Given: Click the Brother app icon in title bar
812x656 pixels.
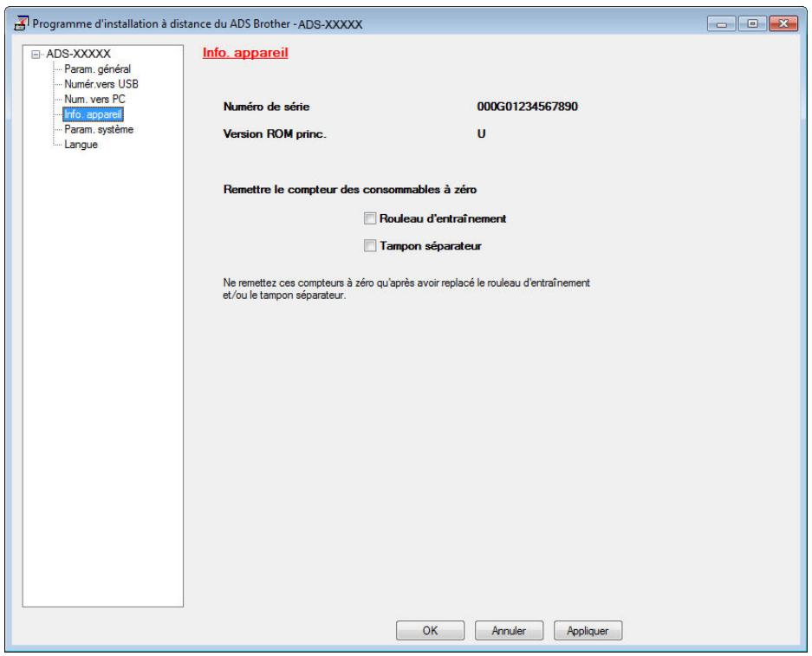Looking at the screenshot, I should click(21, 23).
